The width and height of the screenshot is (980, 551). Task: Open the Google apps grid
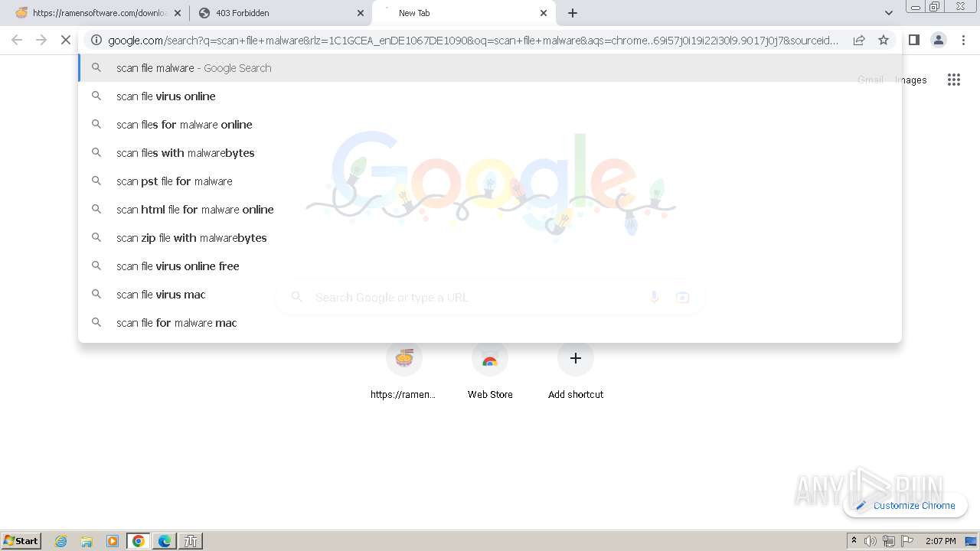tap(953, 80)
